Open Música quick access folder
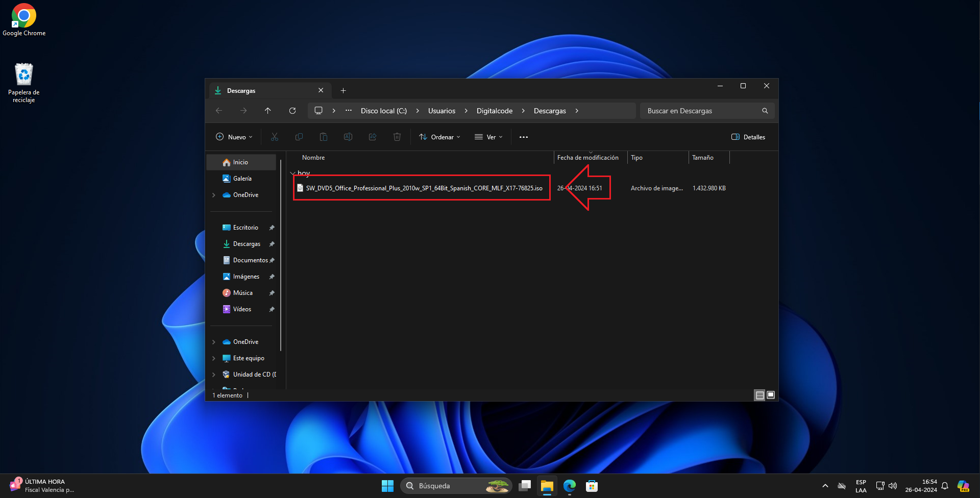The height and width of the screenshot is (498, 980). tap(241, 293)
